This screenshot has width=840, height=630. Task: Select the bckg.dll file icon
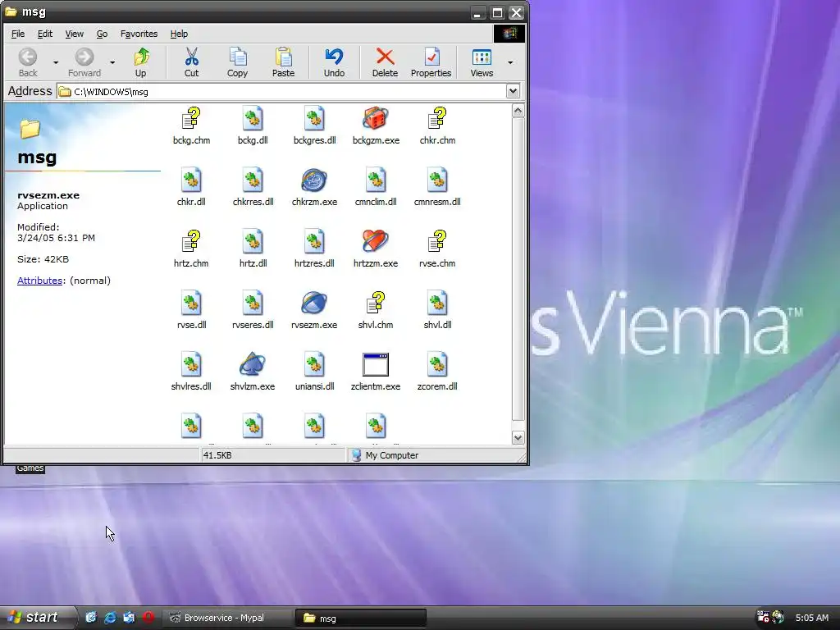click(x=253, y=118)
